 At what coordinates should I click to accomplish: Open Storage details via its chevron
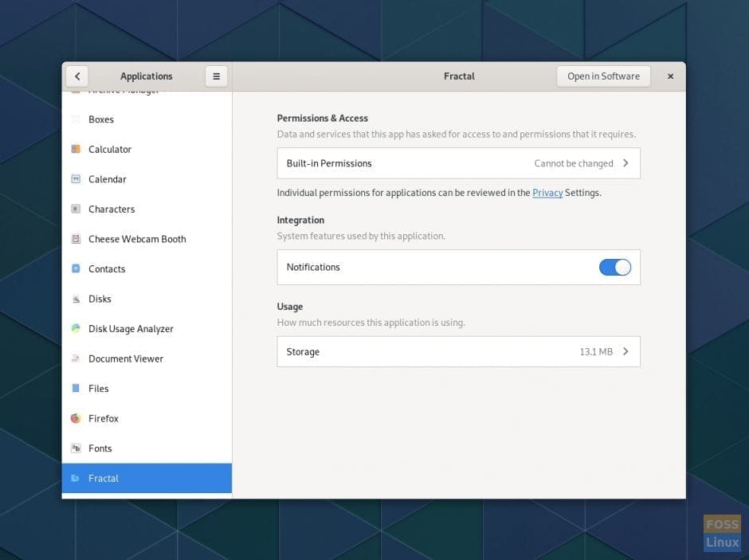pos(625,351)
